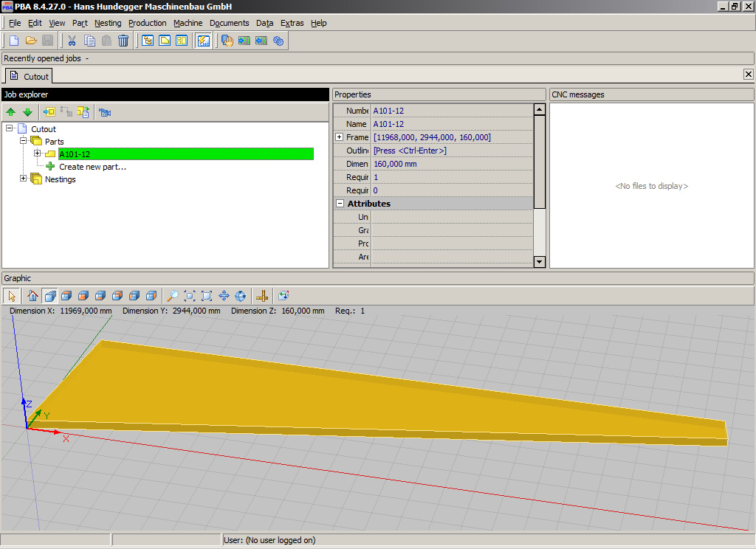Click the yellow measuring ruler tool
Image resolution: width=756 pixels, height=549 pixels.
[261, 296]
